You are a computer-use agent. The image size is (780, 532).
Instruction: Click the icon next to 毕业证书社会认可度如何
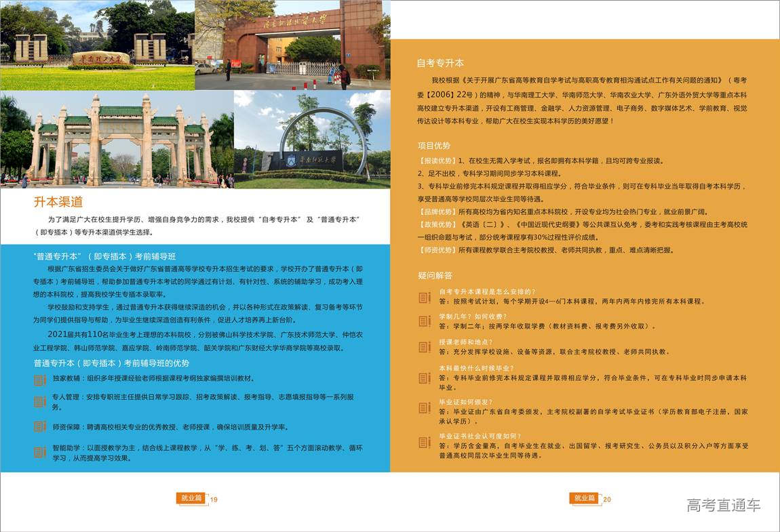click(x=424, y=442)
